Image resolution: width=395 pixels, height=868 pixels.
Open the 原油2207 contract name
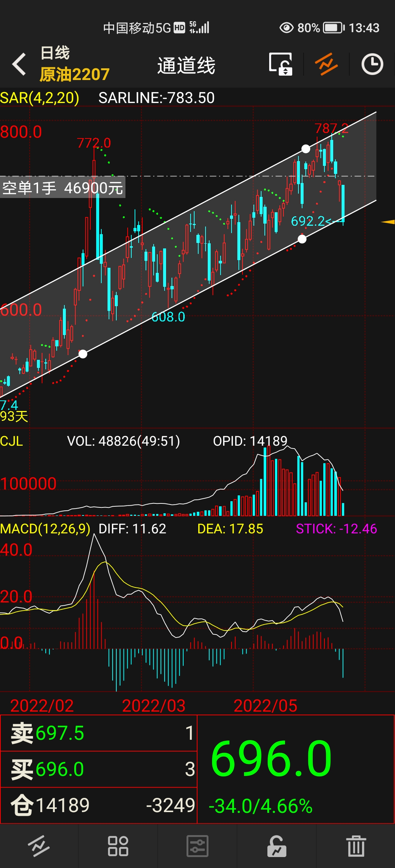pos(75,75)
